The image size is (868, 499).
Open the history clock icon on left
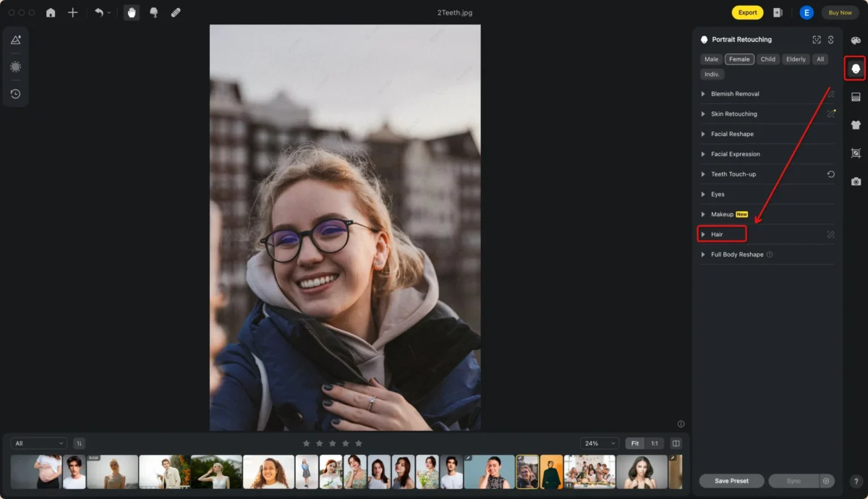pos(15,94)
